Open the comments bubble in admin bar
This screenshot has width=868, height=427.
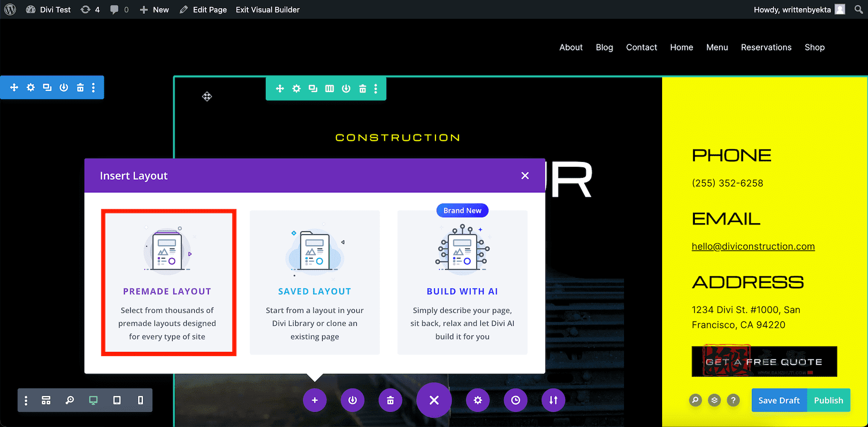pyautogui.click(x=119, y=10)
